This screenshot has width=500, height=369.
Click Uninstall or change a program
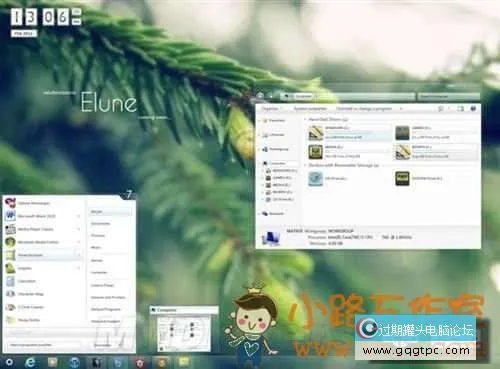[x=364, y=109]
